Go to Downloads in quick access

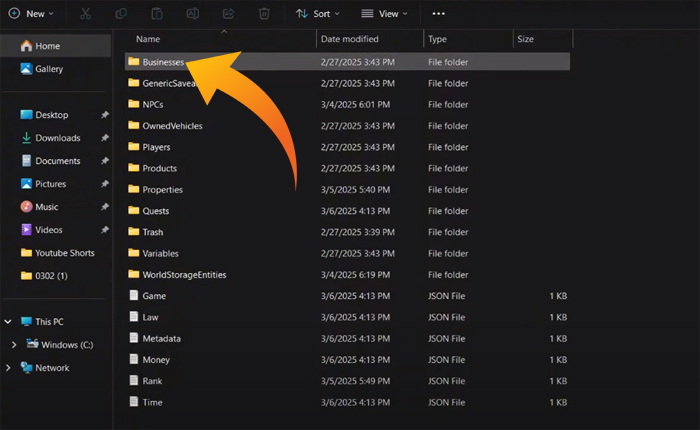pyautogui.click(x=57, y=138)
